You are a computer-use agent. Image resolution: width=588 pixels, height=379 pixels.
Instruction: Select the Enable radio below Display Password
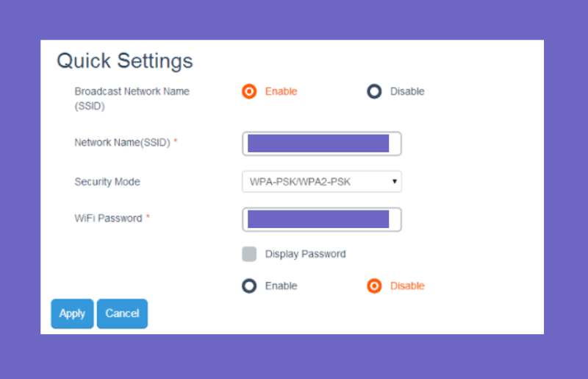pyautogui.click(x=249, y=286)
